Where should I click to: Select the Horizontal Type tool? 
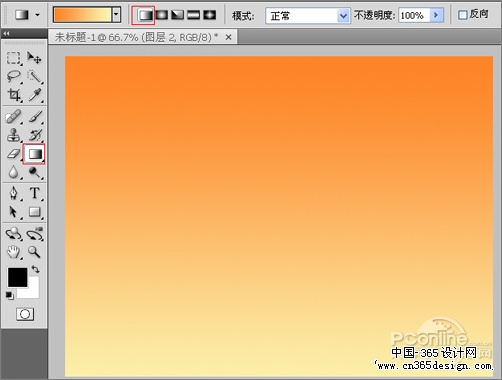pos(35,193)
